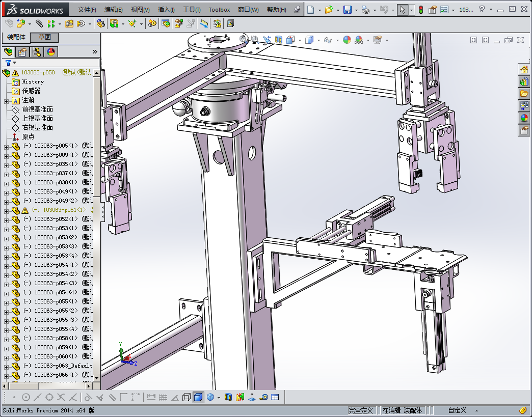Click the tree horizontal scrollbar right arrow
Image resolution: width=532 pixels, height=417 pixels.
[x=89, y=386]
